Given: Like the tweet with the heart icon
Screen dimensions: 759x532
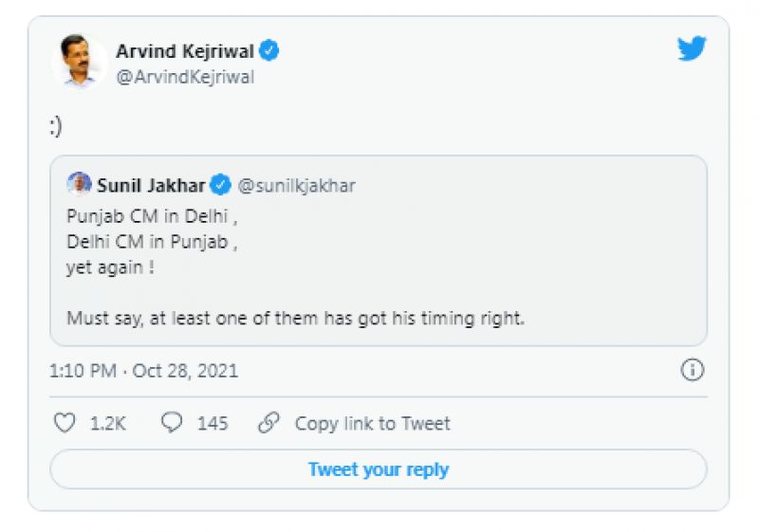Looking at the screenshot, I should pyautogui.click(x=65, y=423).
